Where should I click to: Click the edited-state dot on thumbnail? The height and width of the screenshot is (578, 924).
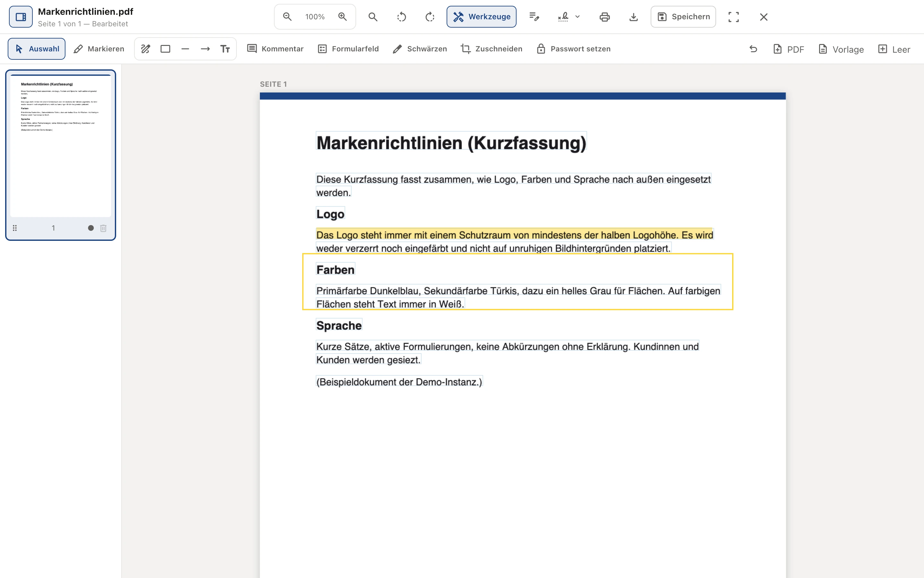pos(91,228)
